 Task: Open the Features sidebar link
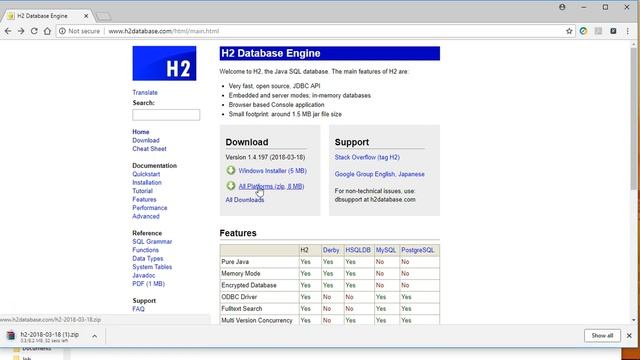click(144, 200)
